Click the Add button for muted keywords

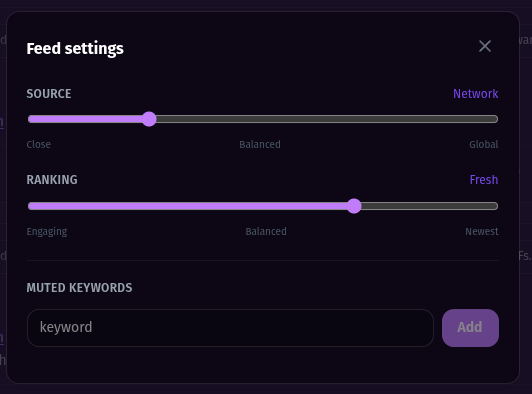pos(470,328)
